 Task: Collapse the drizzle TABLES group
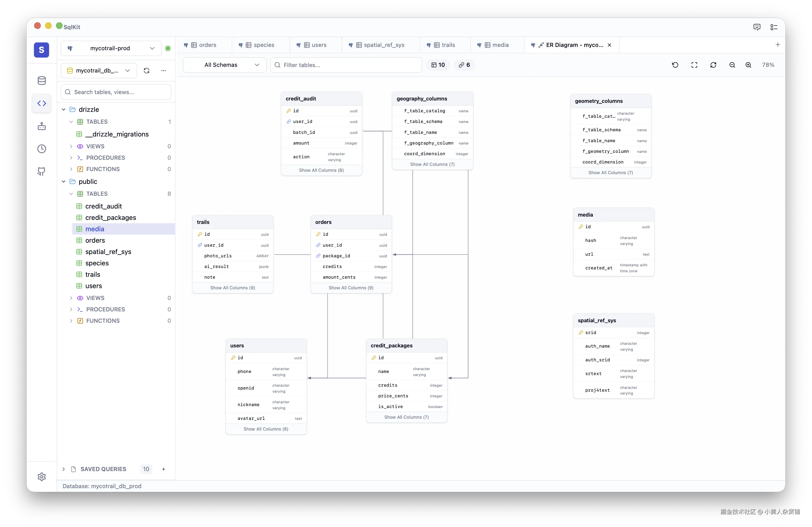click(x=71, y=122)
